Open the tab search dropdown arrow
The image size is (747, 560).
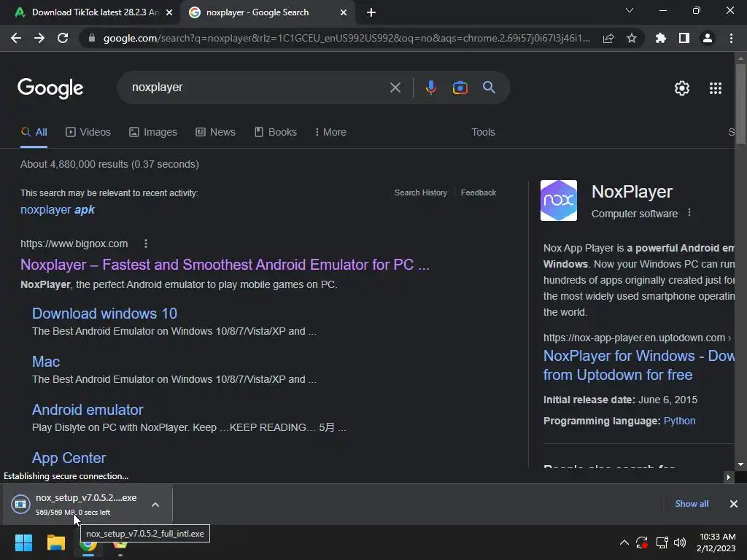[630, 10]
